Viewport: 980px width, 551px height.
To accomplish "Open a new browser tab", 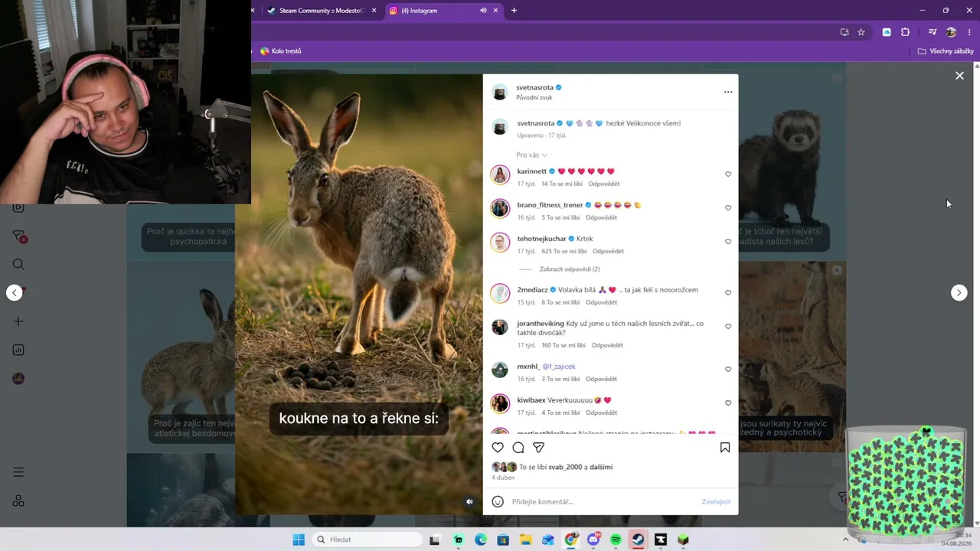I will (514, 11).
